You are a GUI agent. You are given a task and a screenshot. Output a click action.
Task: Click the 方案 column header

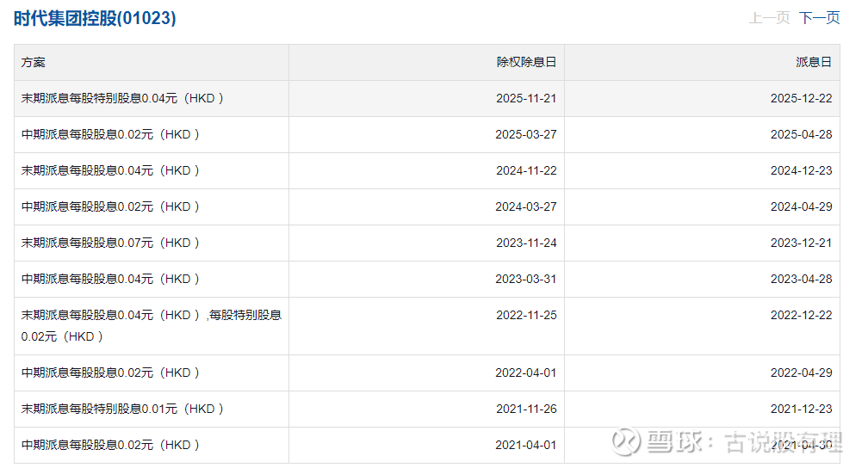point(34,63)
